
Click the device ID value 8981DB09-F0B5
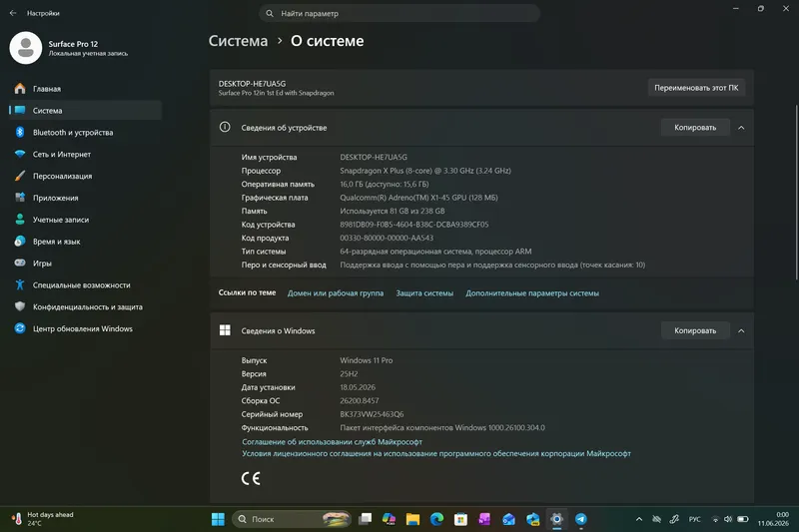(x=414, y=225)
